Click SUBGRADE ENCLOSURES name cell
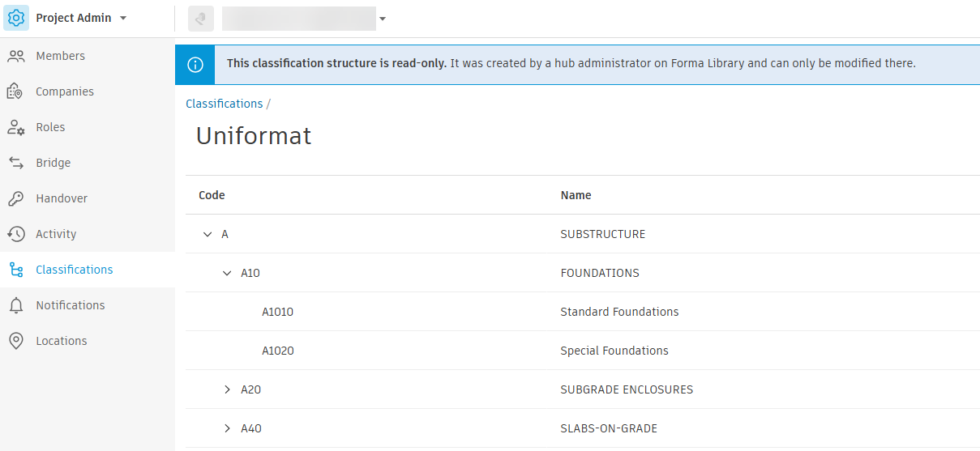 (627, 389)
